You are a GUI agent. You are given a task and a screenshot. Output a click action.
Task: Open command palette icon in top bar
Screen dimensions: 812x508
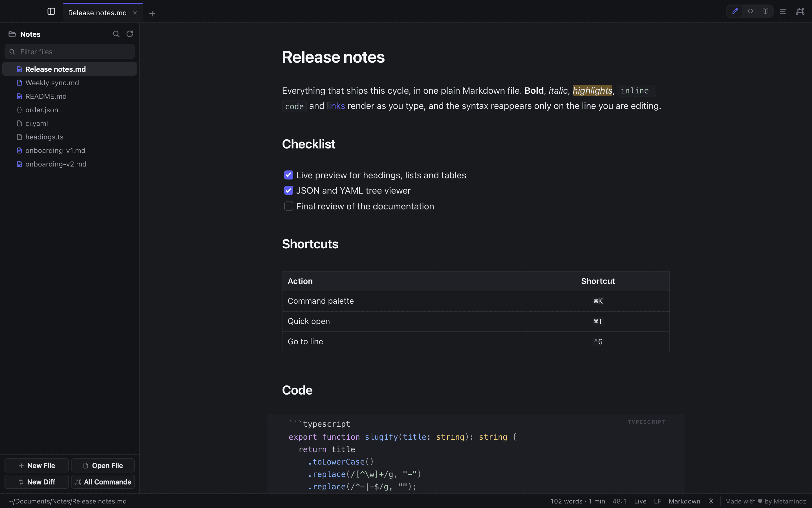pos(800,11)
